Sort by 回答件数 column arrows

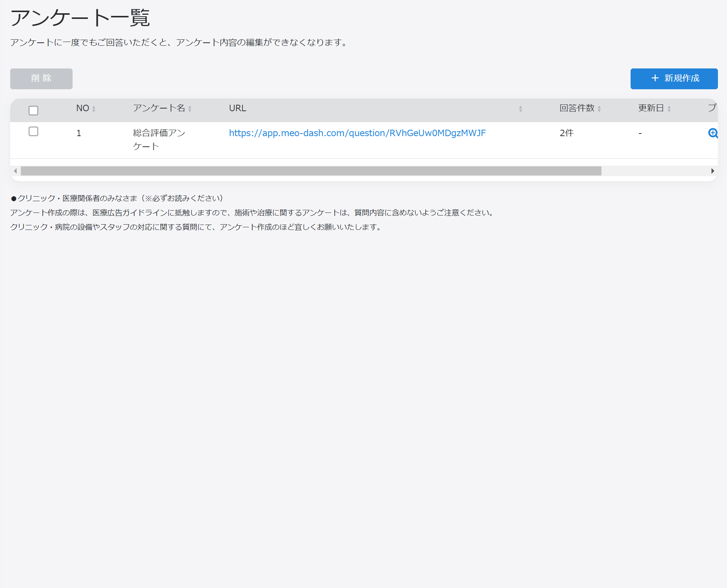pyautogui.click(x=599, y=109)
